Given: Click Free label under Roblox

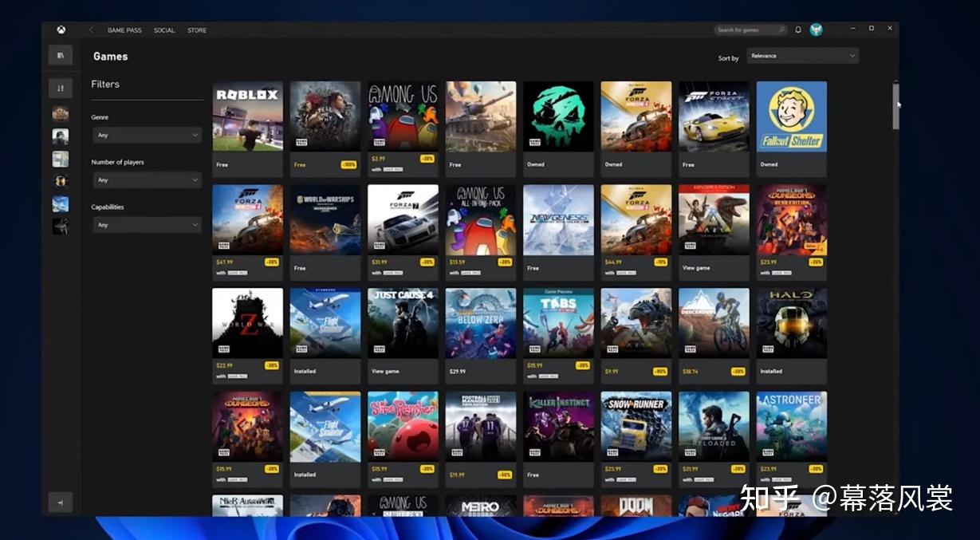Looking at the screenshot, I should 222,164.
